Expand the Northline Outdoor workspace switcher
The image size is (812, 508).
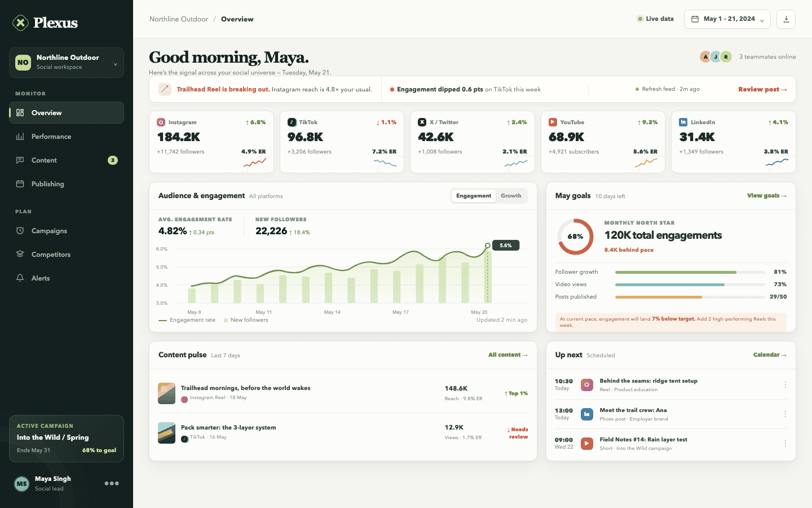pos(67,62)
